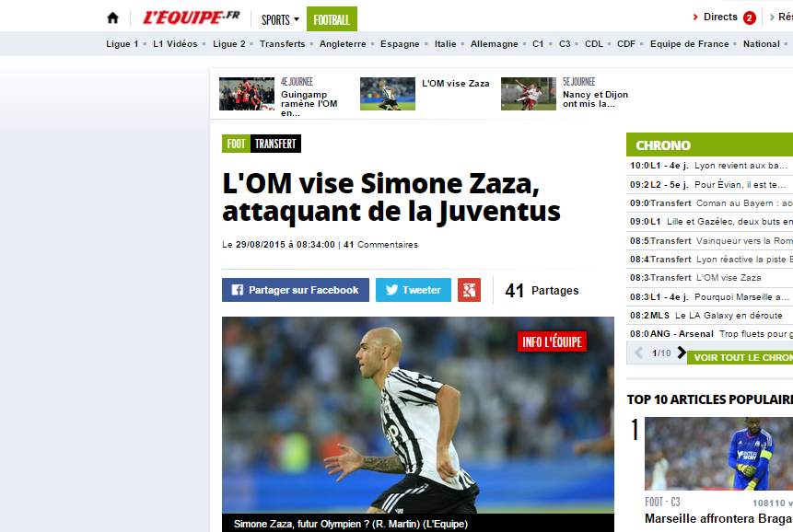This screenshot has height=532, width=793.
Task: Open Marseille affrontera Braga popular article image
Action: tap(718, 453)
